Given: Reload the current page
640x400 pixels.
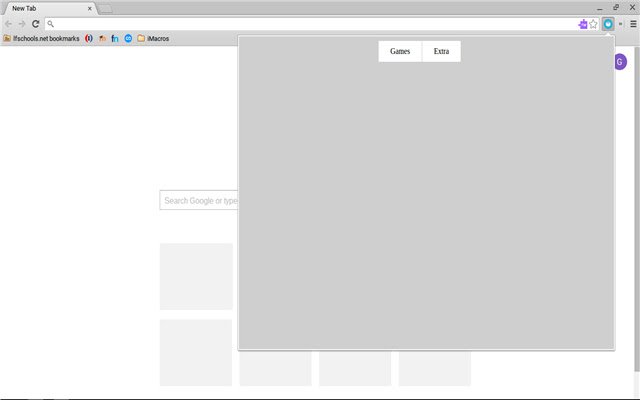Looking at the screenshot, I should (36, 24).
